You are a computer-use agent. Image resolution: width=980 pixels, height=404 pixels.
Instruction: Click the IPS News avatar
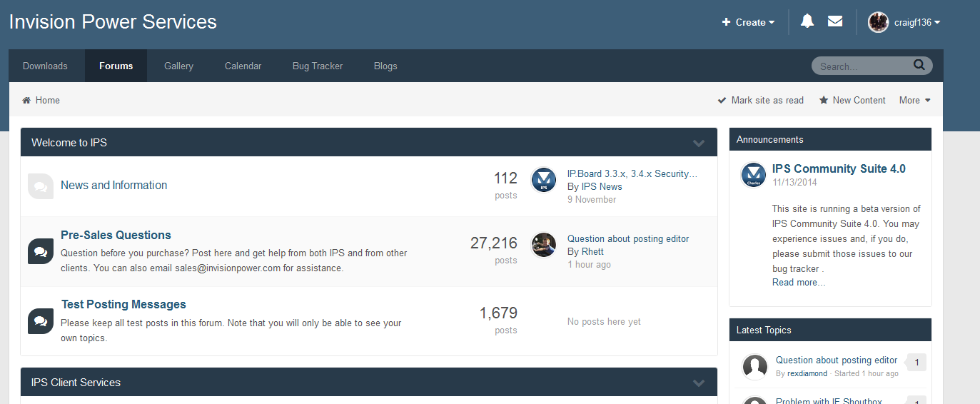click(x=544, y=180)
